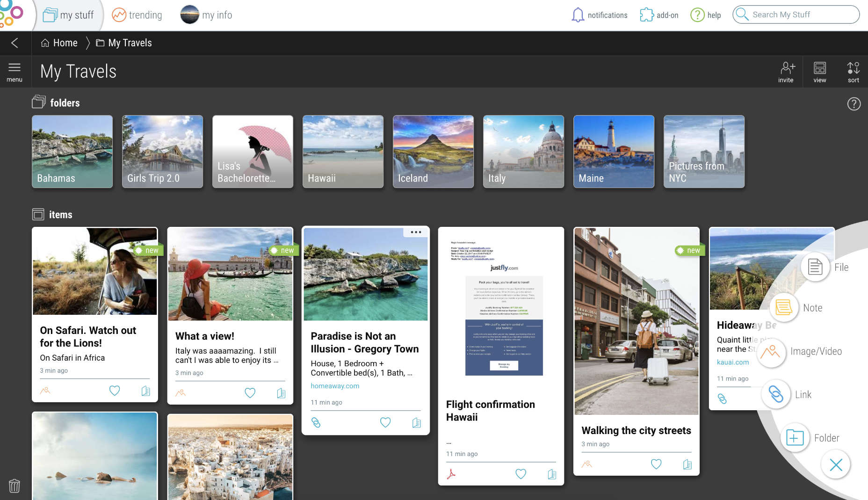Open the On Safari photo
Image resolution: width=868 pixels, height=500 pixels.
95,271
